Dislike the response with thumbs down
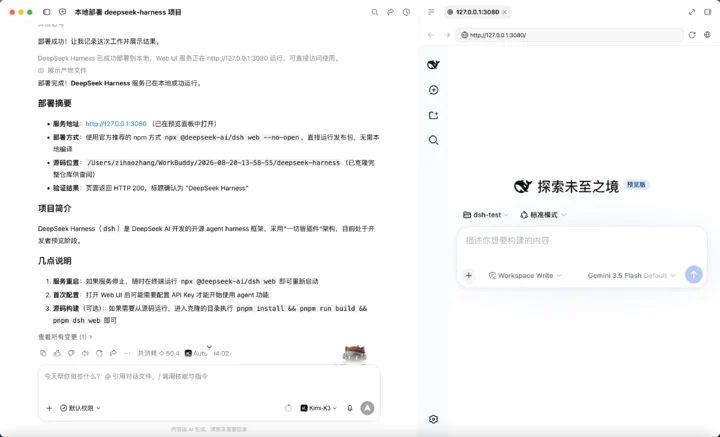 [x=71, y=353]
